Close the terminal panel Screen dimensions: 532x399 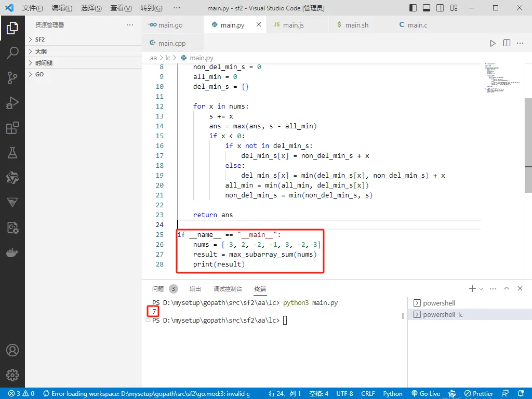click(520, 288)
